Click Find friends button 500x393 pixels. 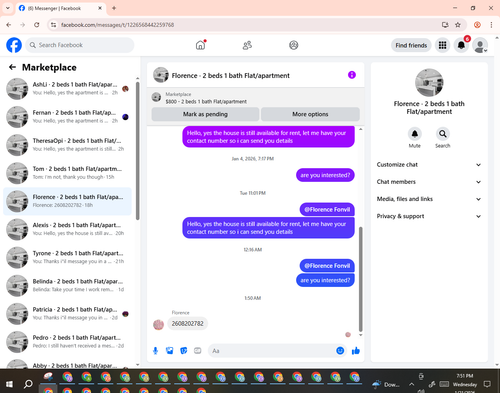411,45
